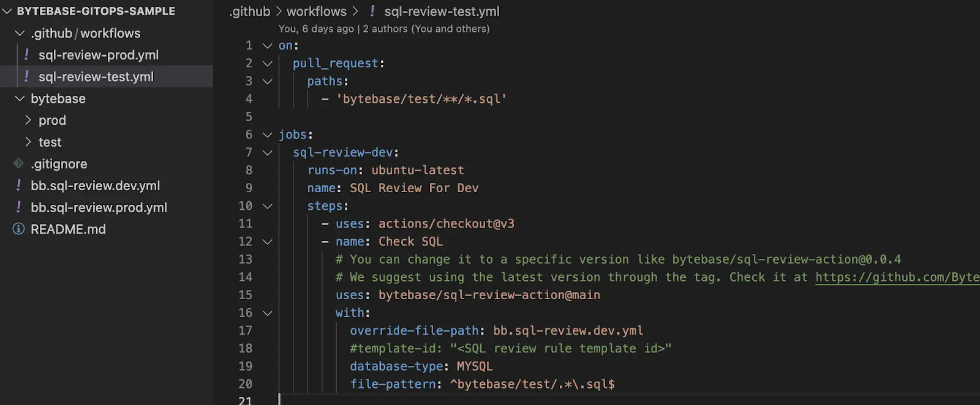
Task: Fold the steps block at line 10
Action: point(268,206)
